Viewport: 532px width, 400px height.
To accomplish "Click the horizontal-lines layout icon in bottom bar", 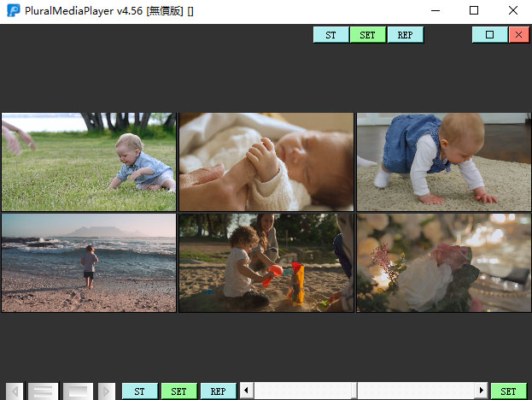I will click(x=43, y=391).
